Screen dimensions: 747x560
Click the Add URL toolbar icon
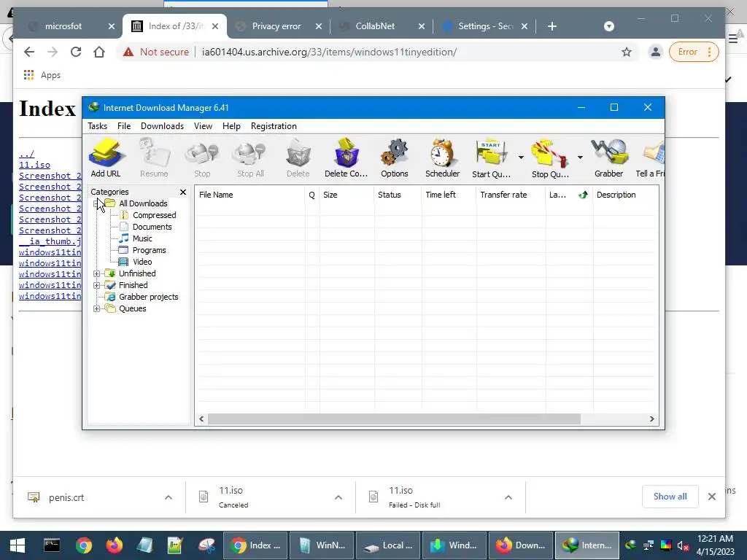click(106, 157)
